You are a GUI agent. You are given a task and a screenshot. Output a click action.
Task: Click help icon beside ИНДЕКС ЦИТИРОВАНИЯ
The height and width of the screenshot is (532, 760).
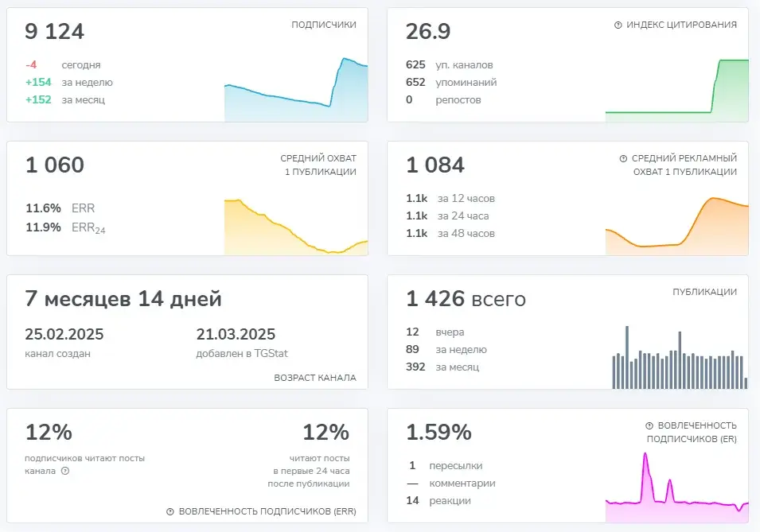coord(618,25)
